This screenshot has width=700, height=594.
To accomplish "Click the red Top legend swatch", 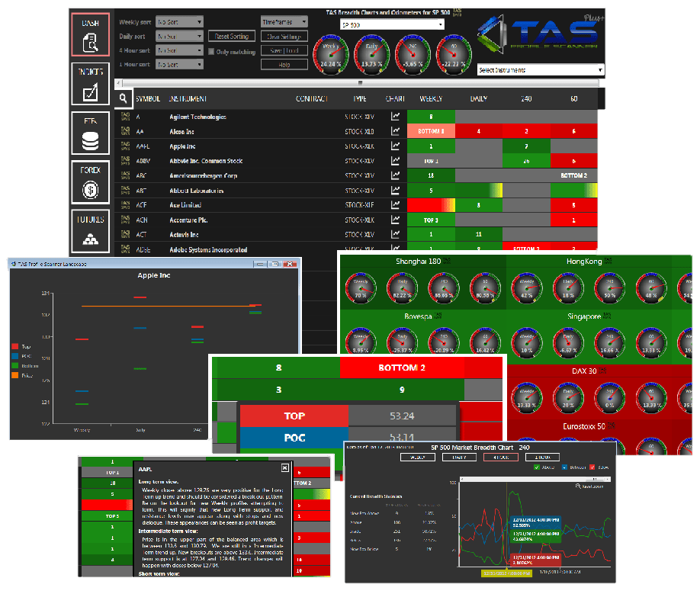I will 15,346.
